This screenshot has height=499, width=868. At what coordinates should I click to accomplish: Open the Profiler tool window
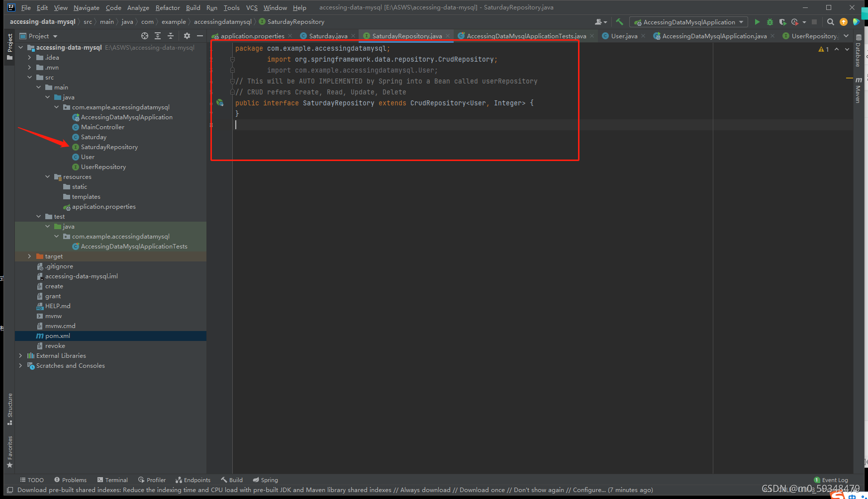(152, 480)
